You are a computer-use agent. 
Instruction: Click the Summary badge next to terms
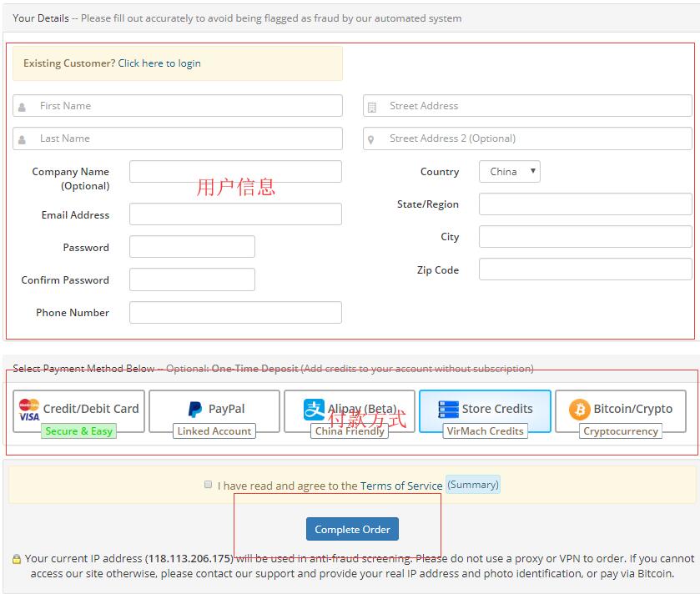[x=473, y=485]
